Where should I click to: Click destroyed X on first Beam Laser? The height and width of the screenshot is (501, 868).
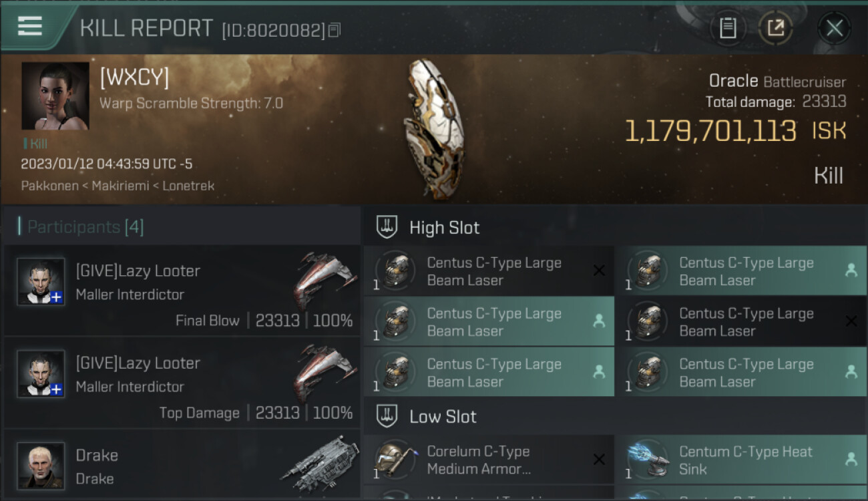(x=599, y=271)
